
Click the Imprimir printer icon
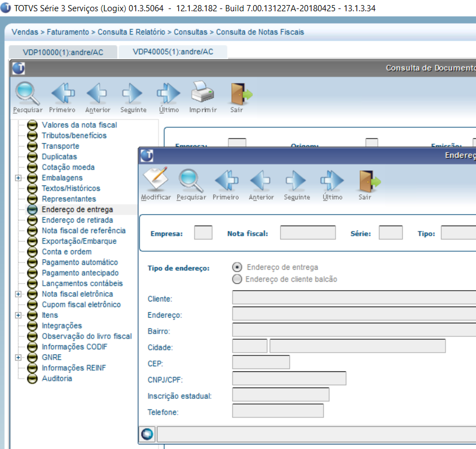tap(203, 97)
